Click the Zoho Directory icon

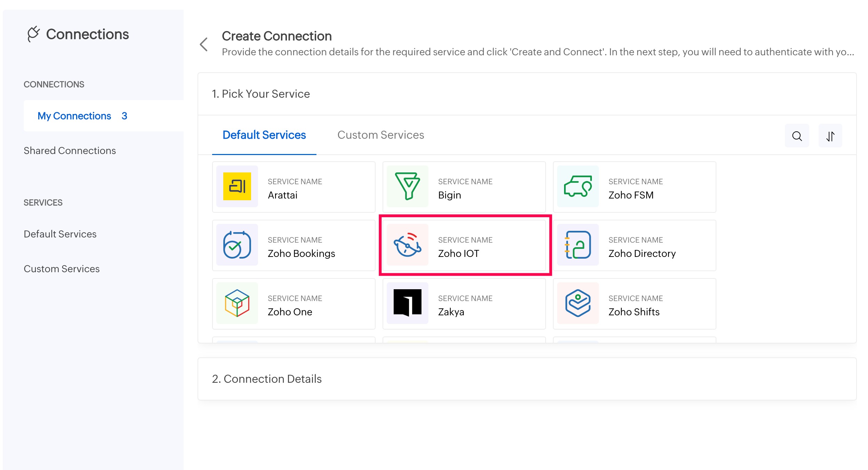click(578, 245)
